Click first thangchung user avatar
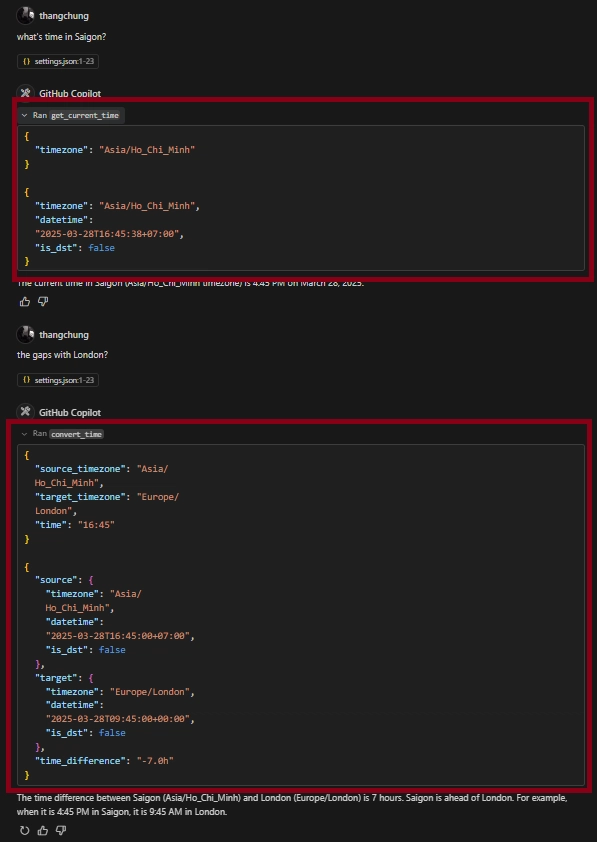Image resolution: width=597 pixels, height=842 pixels. point(25,16)
